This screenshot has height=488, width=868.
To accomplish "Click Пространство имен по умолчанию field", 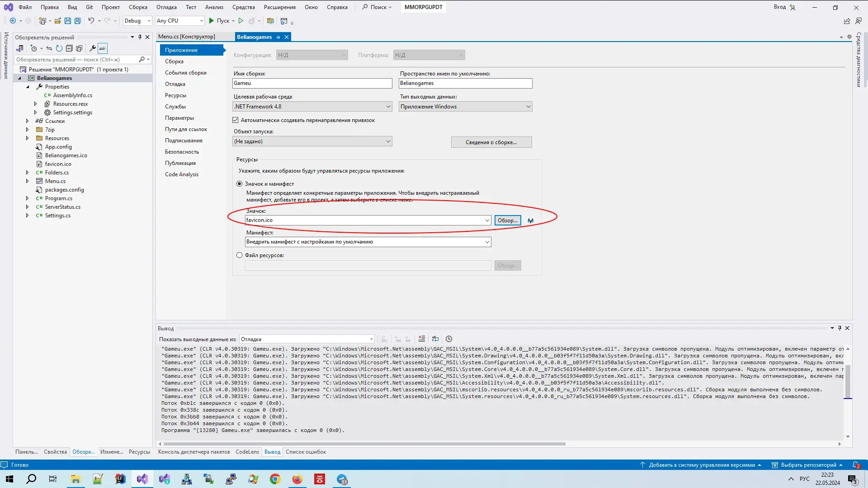I will [465, 83].
